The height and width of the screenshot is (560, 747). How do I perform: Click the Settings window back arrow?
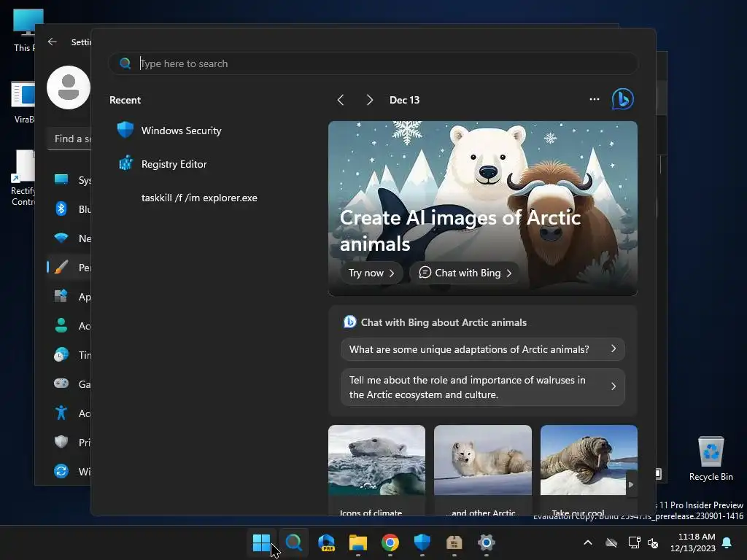(53, 42)
